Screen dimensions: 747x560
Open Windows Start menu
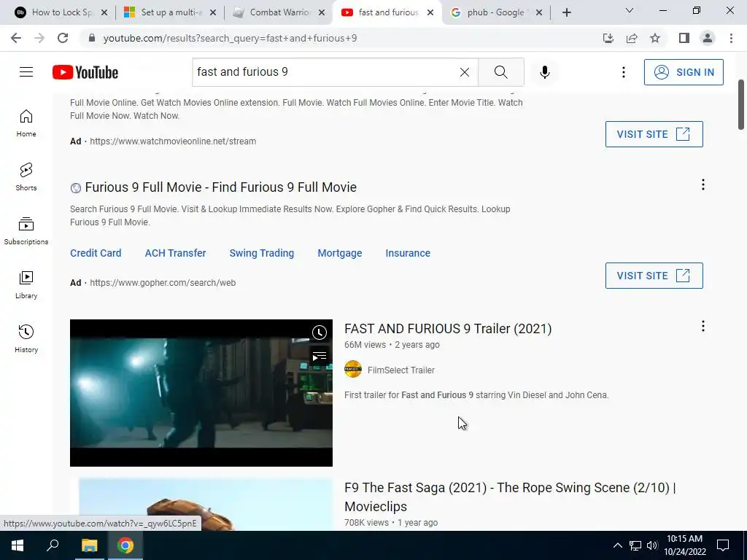point(18,545)
